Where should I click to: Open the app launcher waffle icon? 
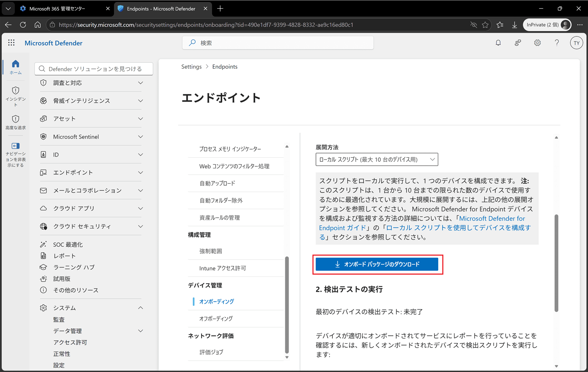(x=11, y=43)
